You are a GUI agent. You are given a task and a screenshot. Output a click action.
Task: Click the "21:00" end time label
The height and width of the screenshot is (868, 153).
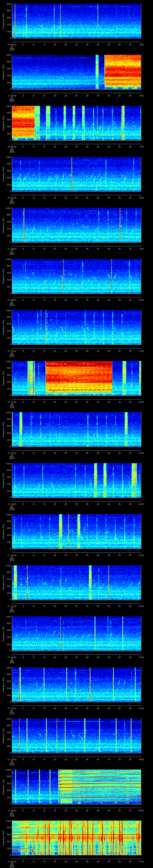(141, 861)
